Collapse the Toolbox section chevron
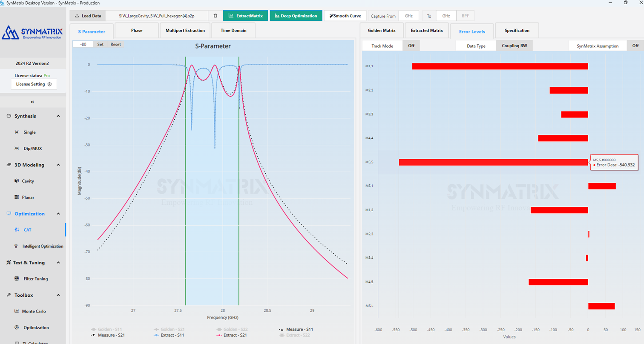This screenshot has height=344, width=644. point(58,295)
